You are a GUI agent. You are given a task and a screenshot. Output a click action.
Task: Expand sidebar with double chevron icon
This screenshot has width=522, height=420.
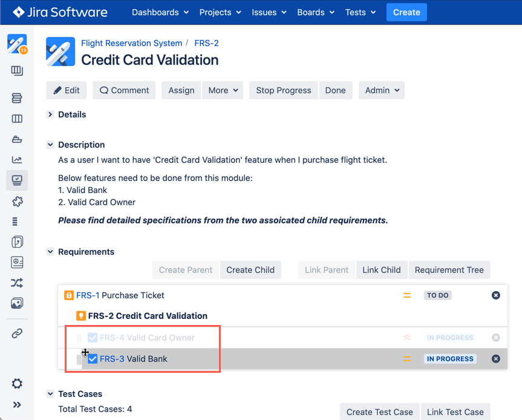pyautogui.click(x=17, y=405)
